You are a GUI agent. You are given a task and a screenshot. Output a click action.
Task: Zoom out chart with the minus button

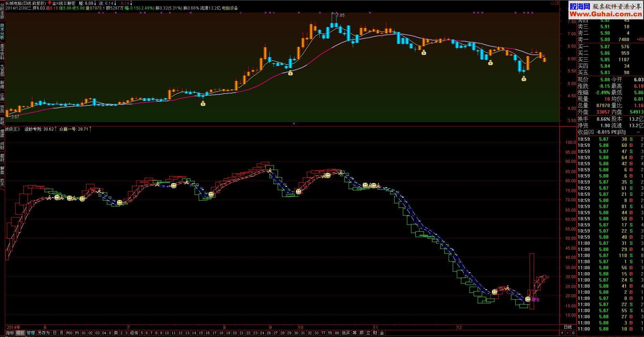coord(568,333)
